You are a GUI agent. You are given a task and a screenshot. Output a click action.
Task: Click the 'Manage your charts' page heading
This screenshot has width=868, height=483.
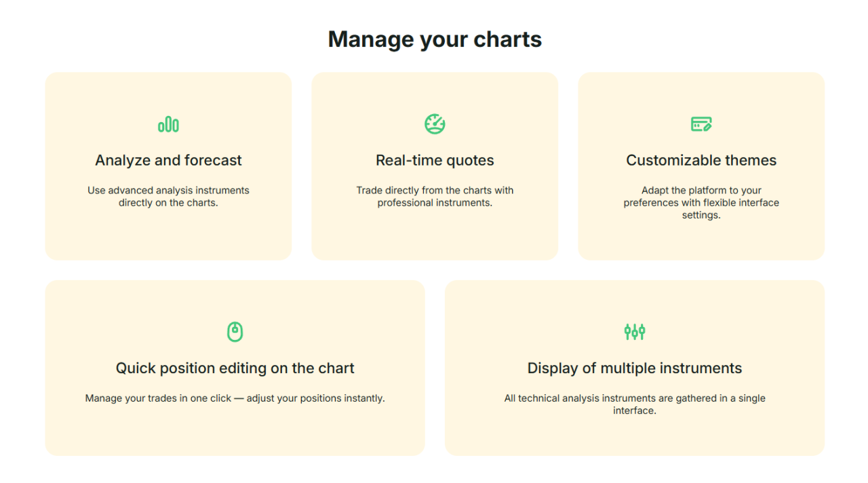click(435, 39)
